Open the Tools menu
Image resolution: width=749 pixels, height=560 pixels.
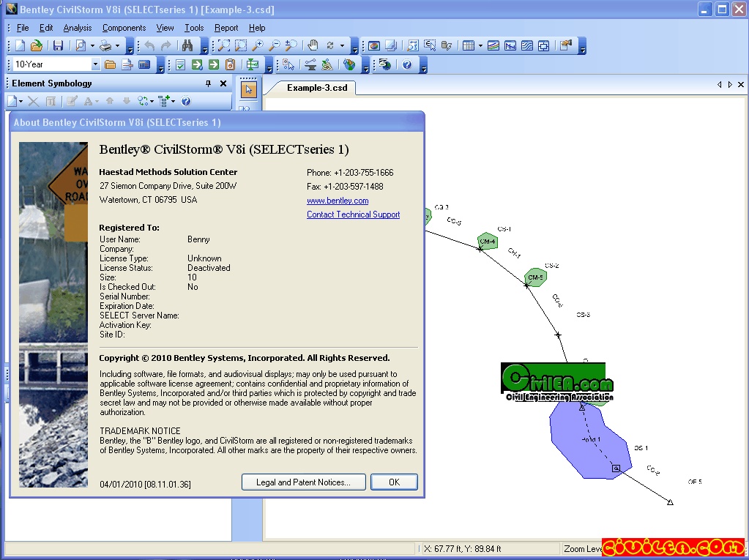194,28
